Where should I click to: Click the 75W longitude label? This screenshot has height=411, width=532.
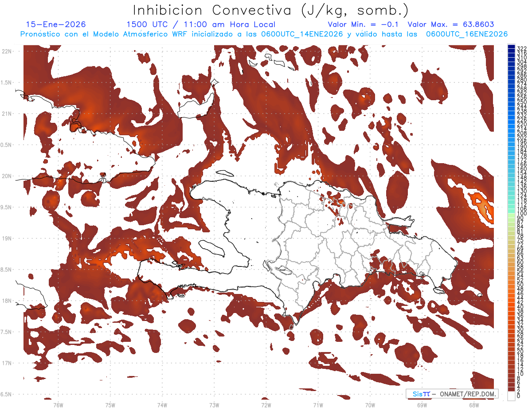pyautogui.click(x=110, y=405)
